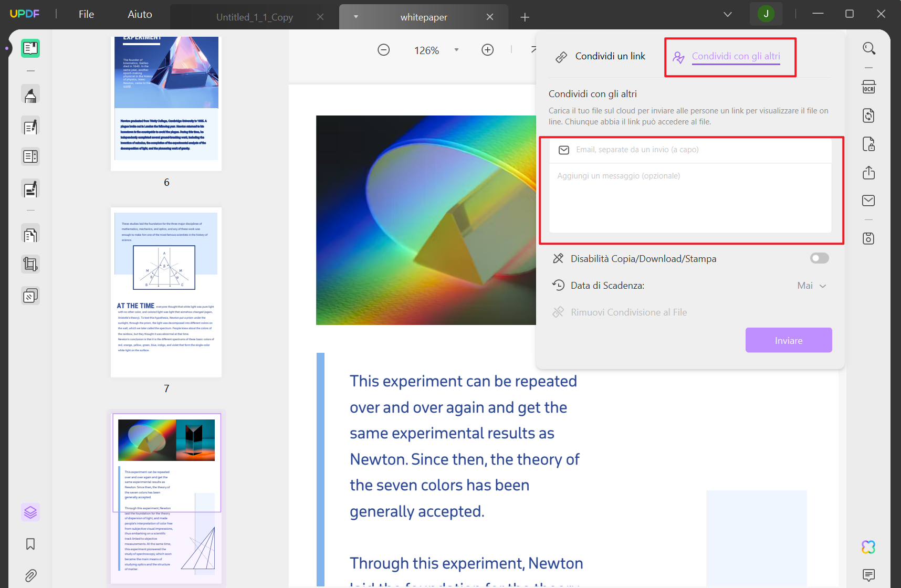Viewport: 901px width, 588px height.
Task: Open the comments panel icon
Action: click(869, 575)
